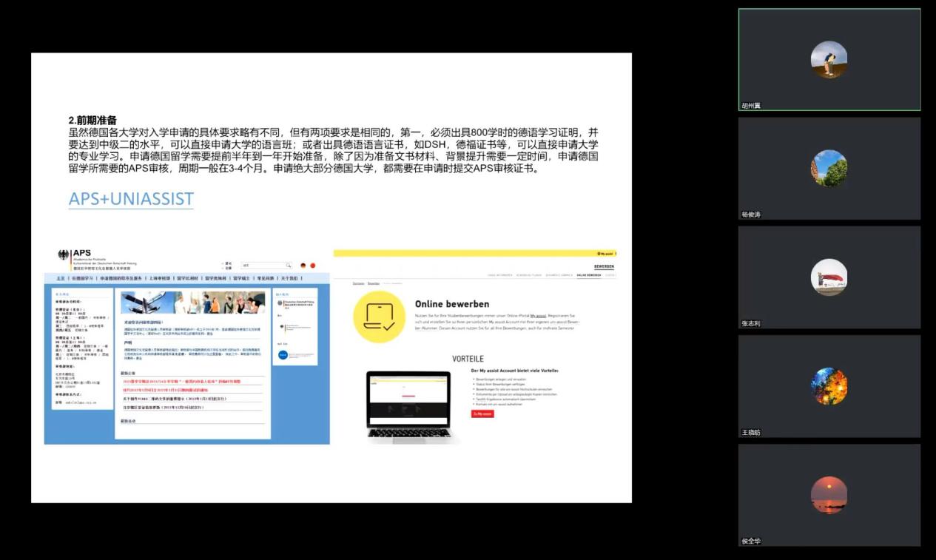Click the German eagle APS logo
Image resolution: width=936 pixels, height=560 pixels.
pos(64,255)
